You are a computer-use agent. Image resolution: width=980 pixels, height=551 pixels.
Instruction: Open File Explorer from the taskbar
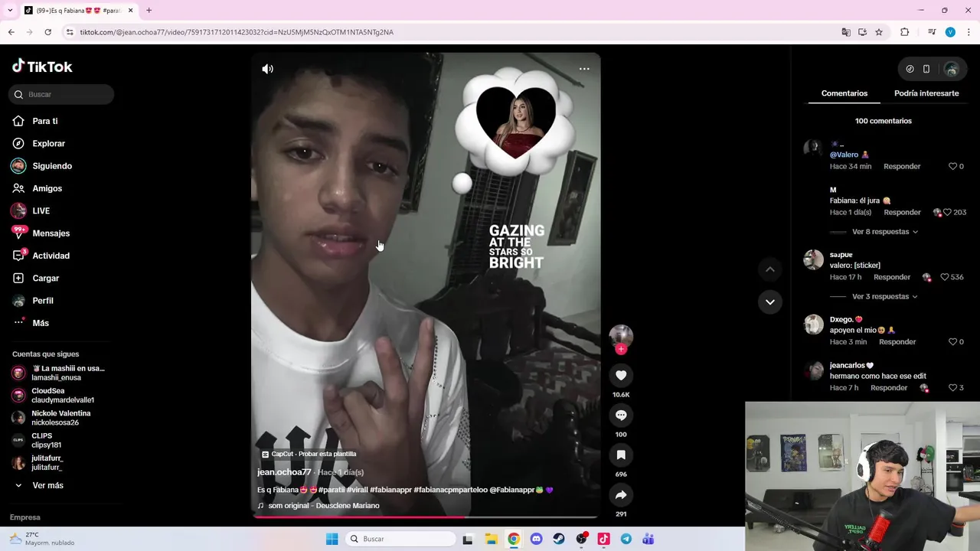click(x=491, y=539)
